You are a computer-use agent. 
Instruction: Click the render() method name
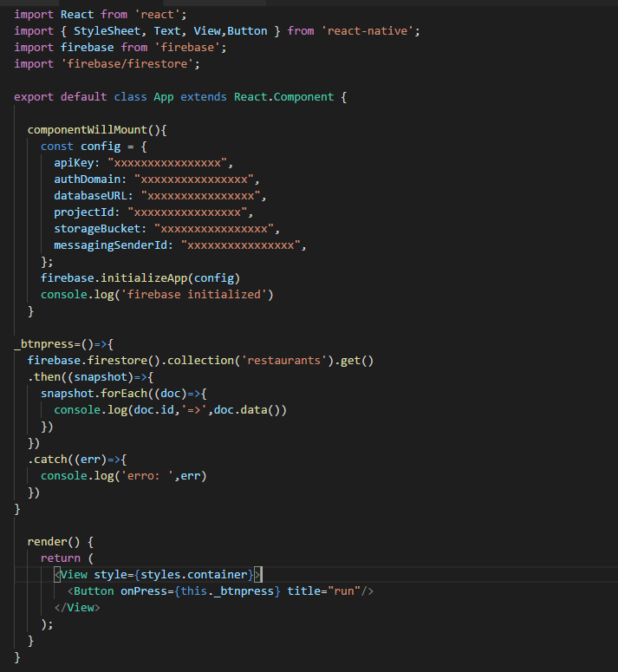[47, 542]
